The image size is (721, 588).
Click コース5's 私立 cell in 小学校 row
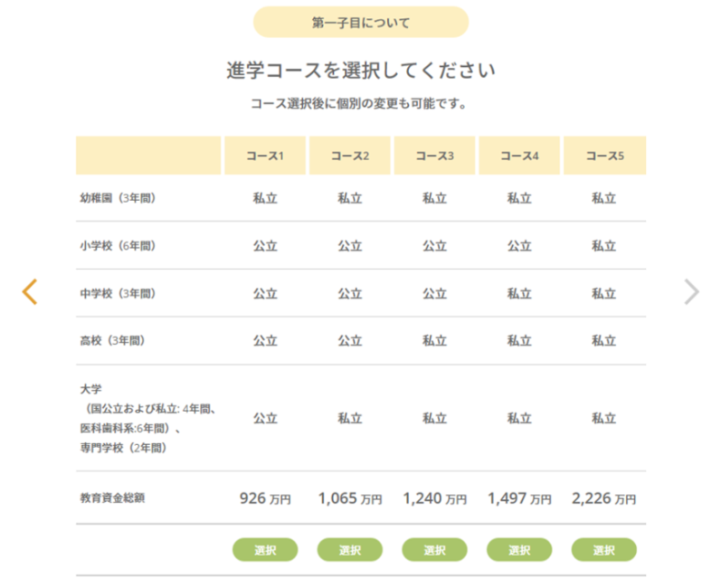coord(603,246)
